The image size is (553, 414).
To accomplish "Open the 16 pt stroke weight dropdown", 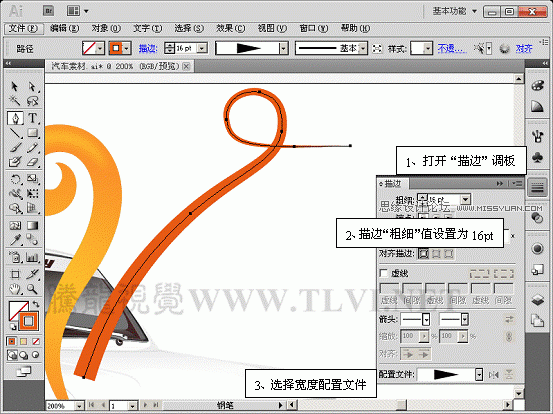I will 202,48.
